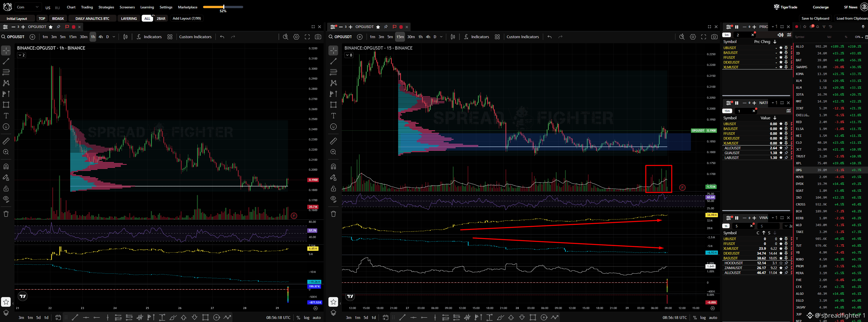The image size is (868, 322).
Task: Open the Com dropdown at top left
Action: coord(28,7)
